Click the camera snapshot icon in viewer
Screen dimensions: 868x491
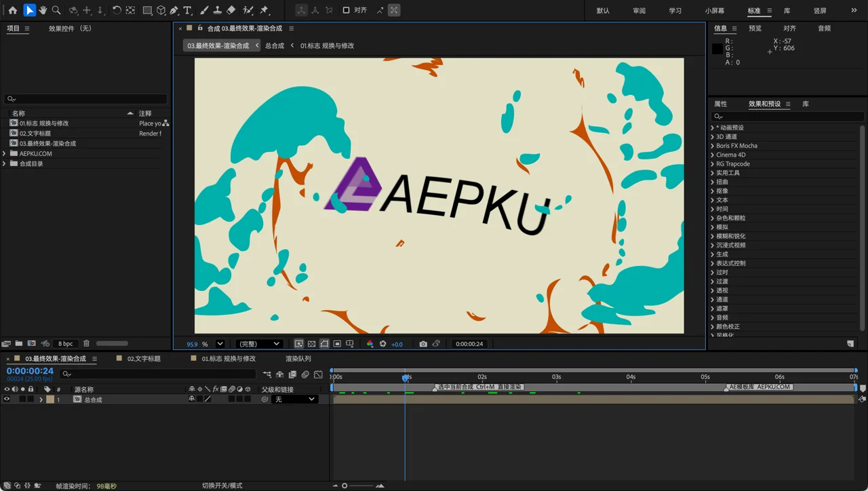[423, 344]
